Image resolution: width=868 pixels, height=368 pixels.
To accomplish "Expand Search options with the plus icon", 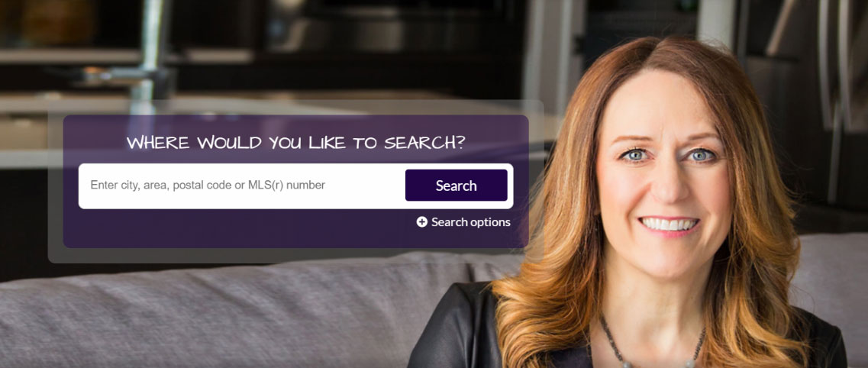I will tap(422, 222).
